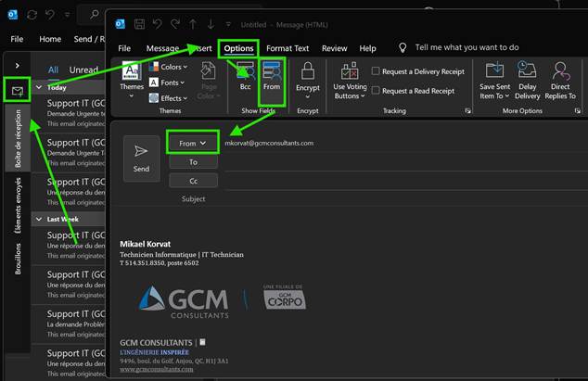
Task: Click the Outlook logo in main window
Action: click(x=13, y=15)
